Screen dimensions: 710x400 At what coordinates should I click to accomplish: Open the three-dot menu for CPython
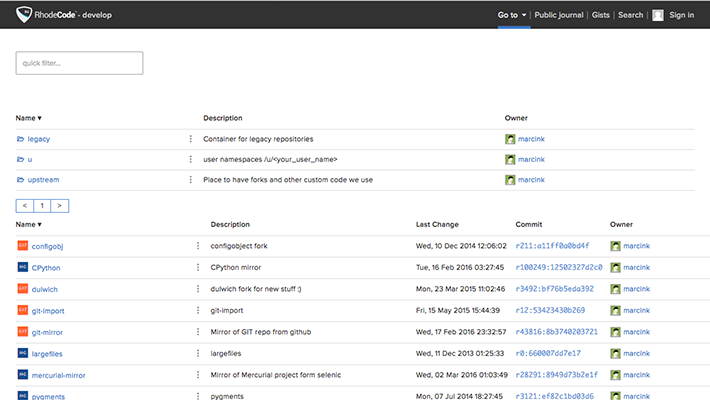pos(198,267)
